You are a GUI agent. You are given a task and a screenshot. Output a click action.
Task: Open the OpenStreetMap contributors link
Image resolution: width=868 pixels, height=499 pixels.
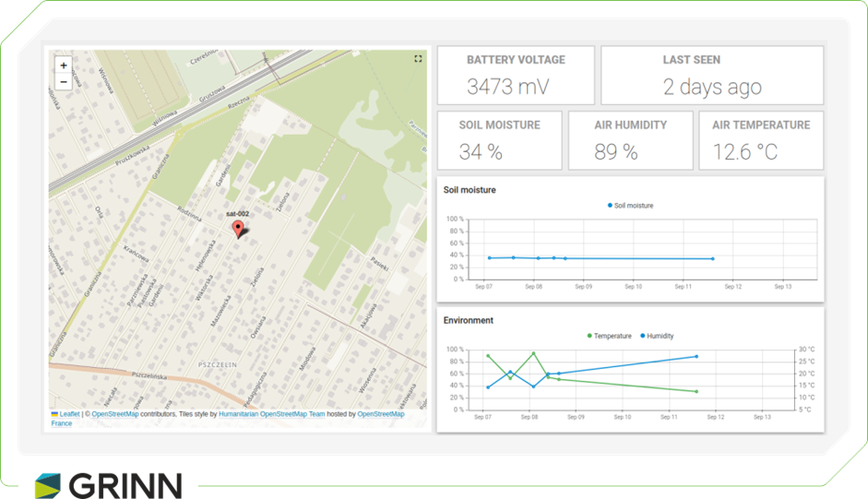[x=115, y=414]
